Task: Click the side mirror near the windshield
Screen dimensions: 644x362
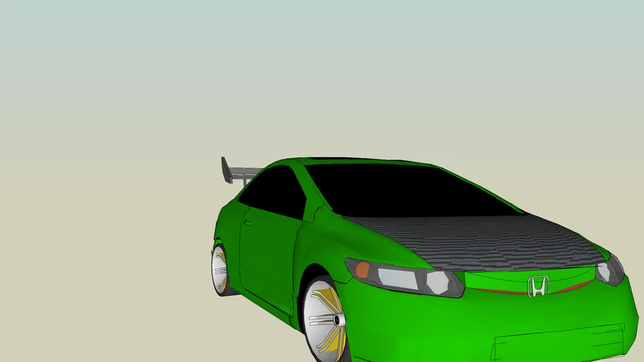Action: [x=316, y=213]
